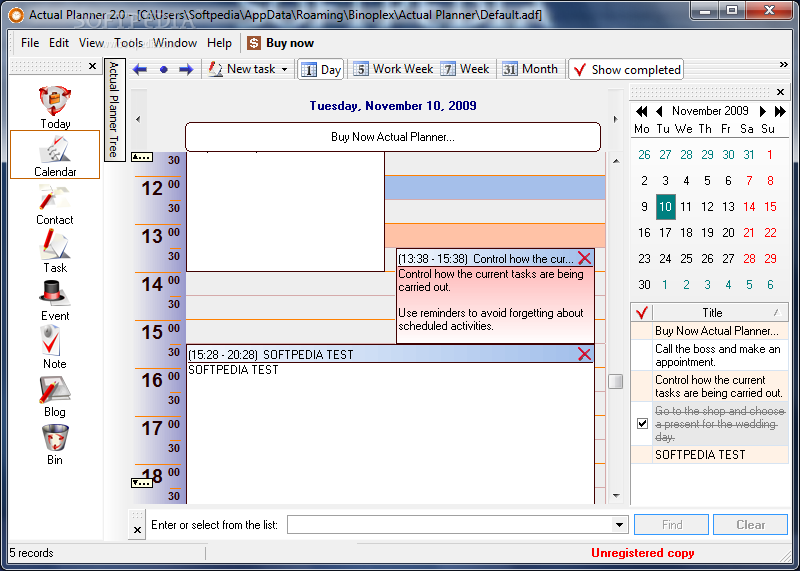Open the Event section with hat icon
This screenshot has width=800, height=571.
point(55,298)
